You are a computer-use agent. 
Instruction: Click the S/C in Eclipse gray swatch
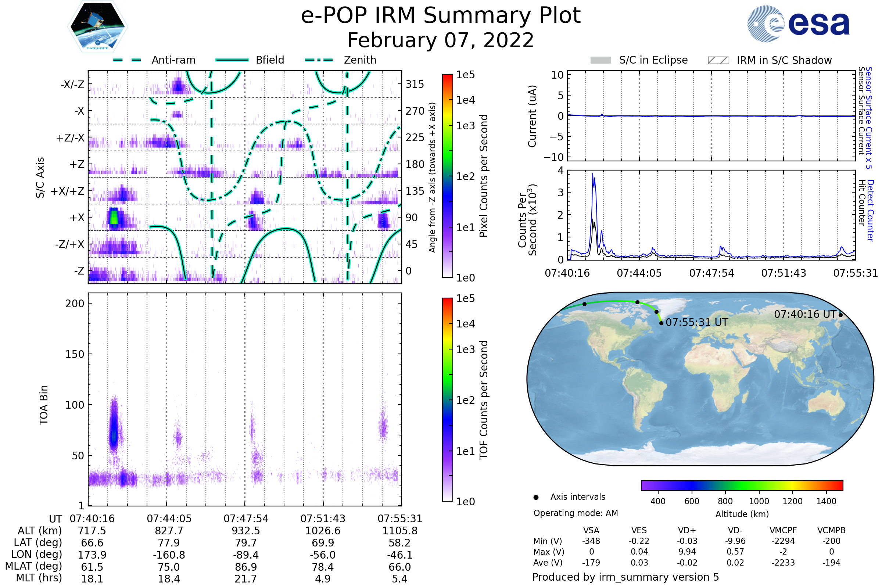pos(600,60)
